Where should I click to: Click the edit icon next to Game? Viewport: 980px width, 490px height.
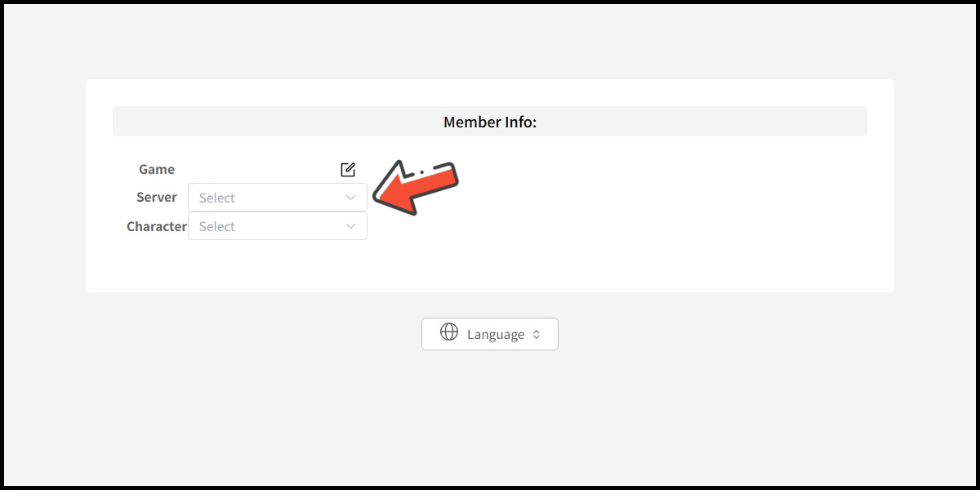[348, 170]
